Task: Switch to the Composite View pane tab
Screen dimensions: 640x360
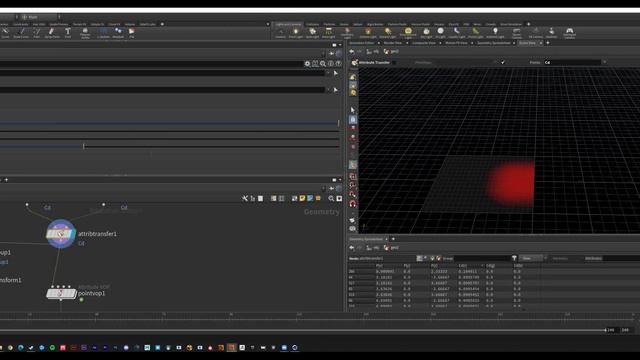Action: click(424, 43)
